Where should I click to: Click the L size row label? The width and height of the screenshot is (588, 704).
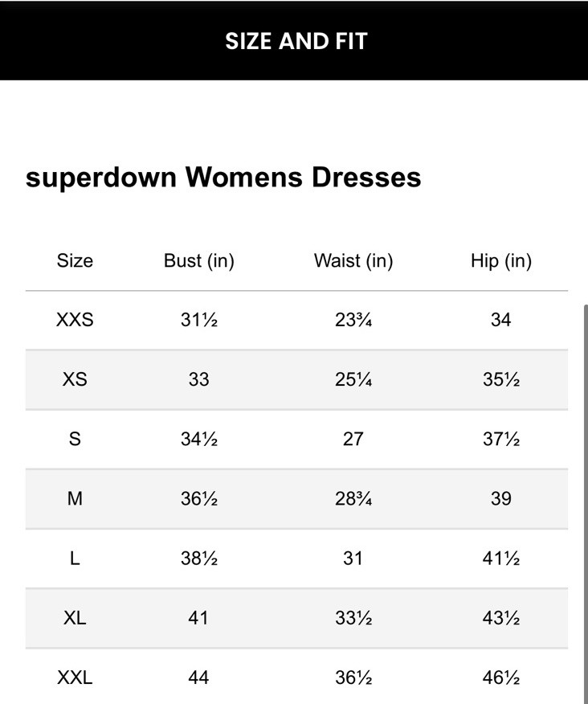(x=75, y=558)
